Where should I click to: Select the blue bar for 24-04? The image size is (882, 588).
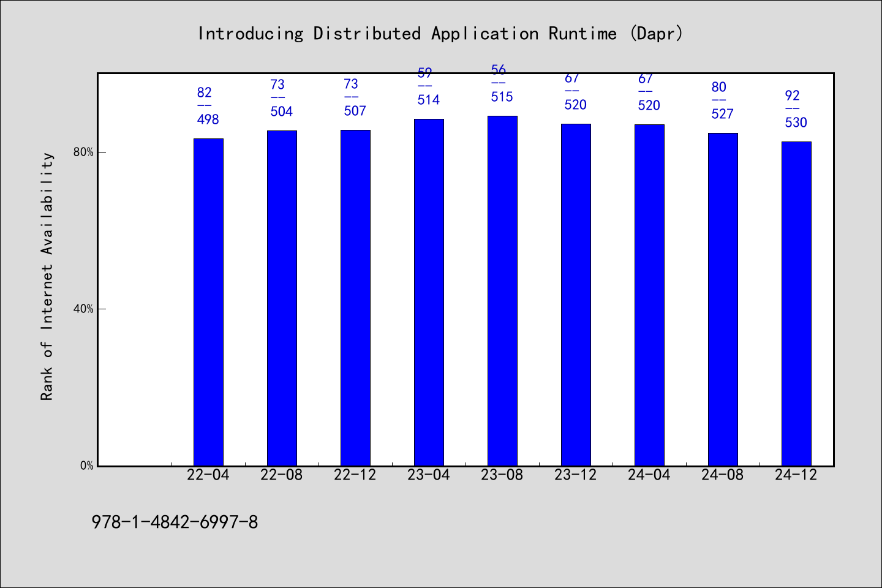pos(649,295)
